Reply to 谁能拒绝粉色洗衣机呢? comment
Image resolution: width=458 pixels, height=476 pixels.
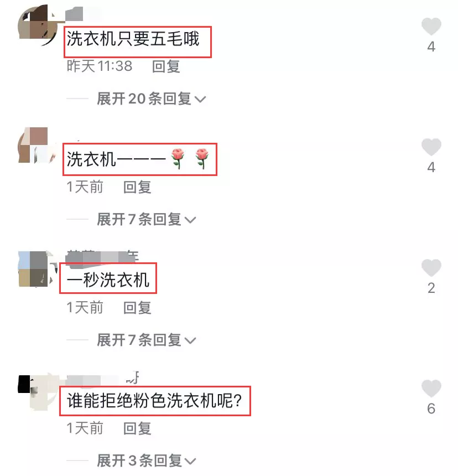(137, 428)
